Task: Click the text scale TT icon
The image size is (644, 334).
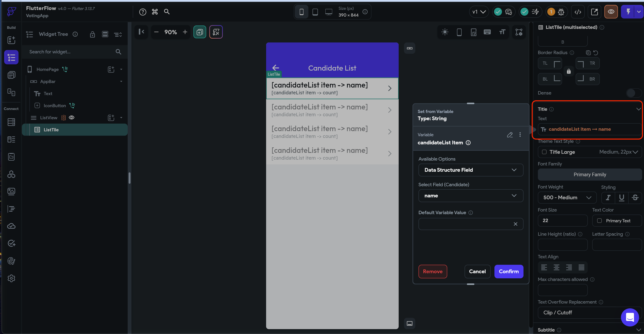Action: (x=502, y=32)
